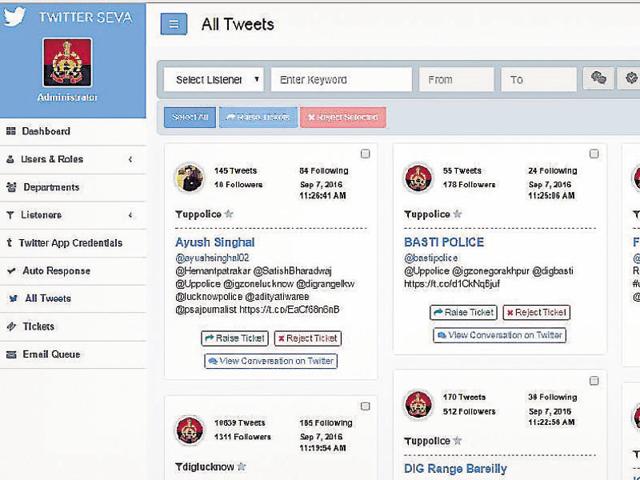The width and height of the screenshot is (640, 480).
Task: Click the Dashboard grid icon
Action: click(x=11, y=131)
